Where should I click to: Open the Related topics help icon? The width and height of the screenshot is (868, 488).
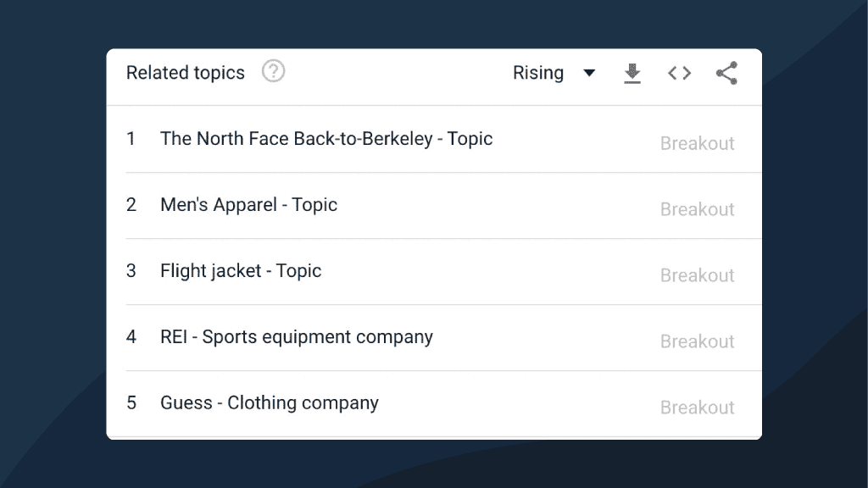[x=273, y=71]
